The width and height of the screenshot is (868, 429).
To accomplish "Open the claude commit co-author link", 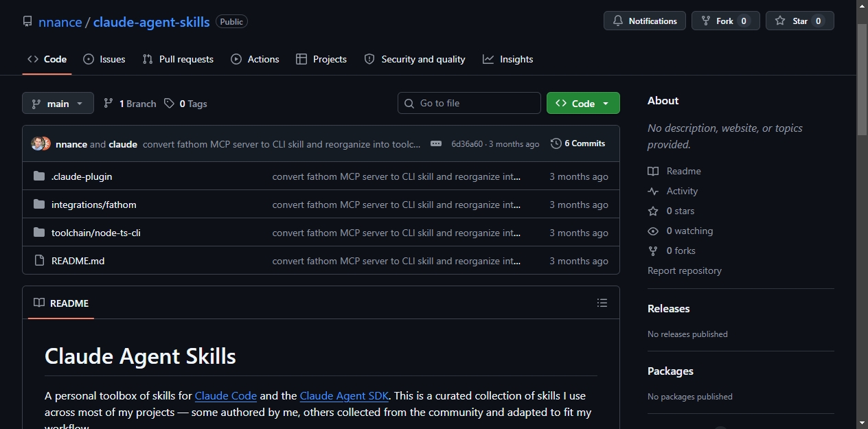I will (123, 144).
